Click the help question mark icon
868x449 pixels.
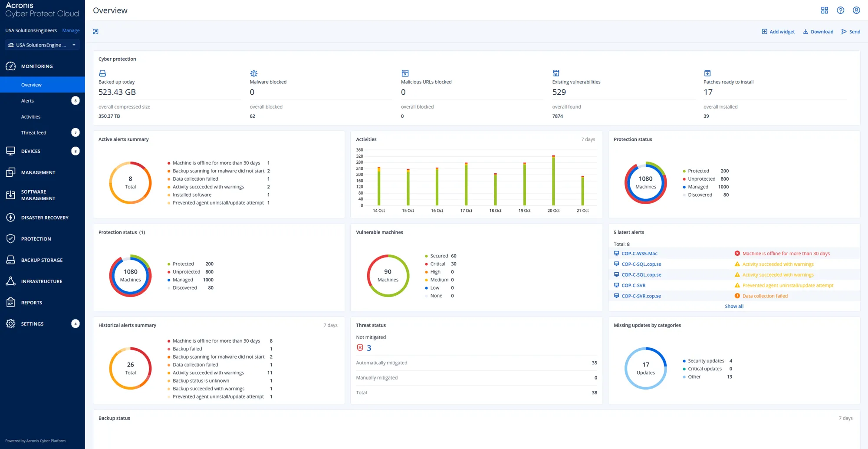click(841, 10)
